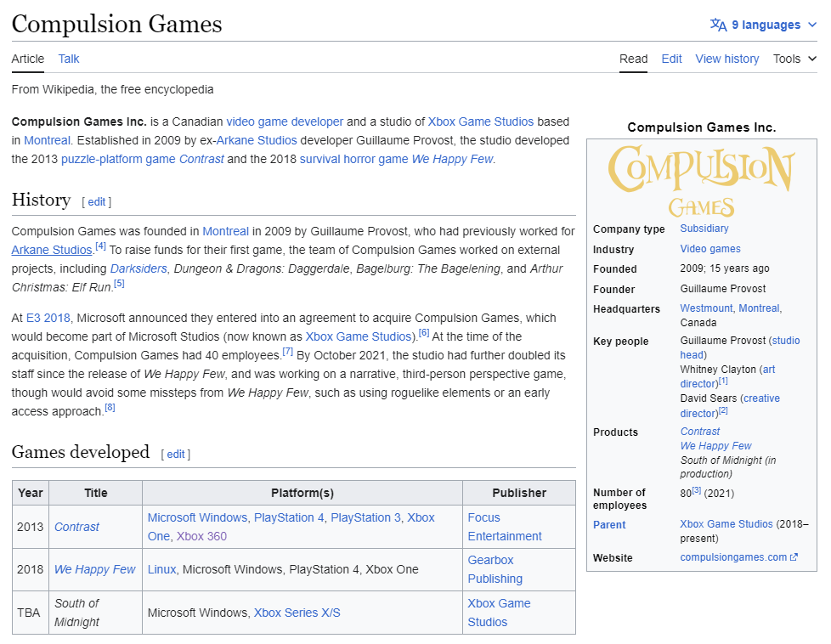Open the Westmount link in infobox

[x=706, y=308]
